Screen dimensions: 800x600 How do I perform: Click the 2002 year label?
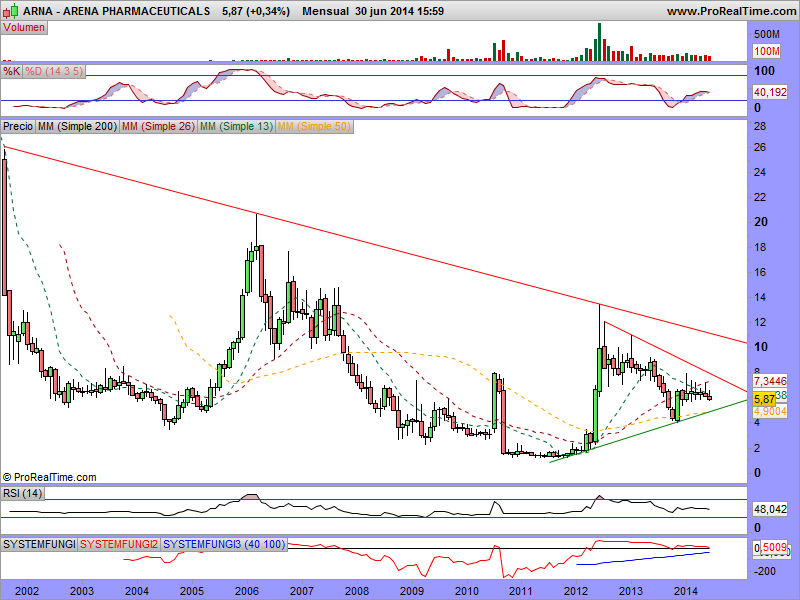pos(27,591)
